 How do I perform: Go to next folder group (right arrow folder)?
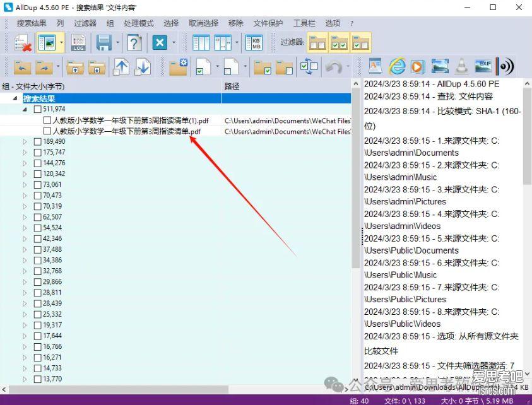point(44,66)
